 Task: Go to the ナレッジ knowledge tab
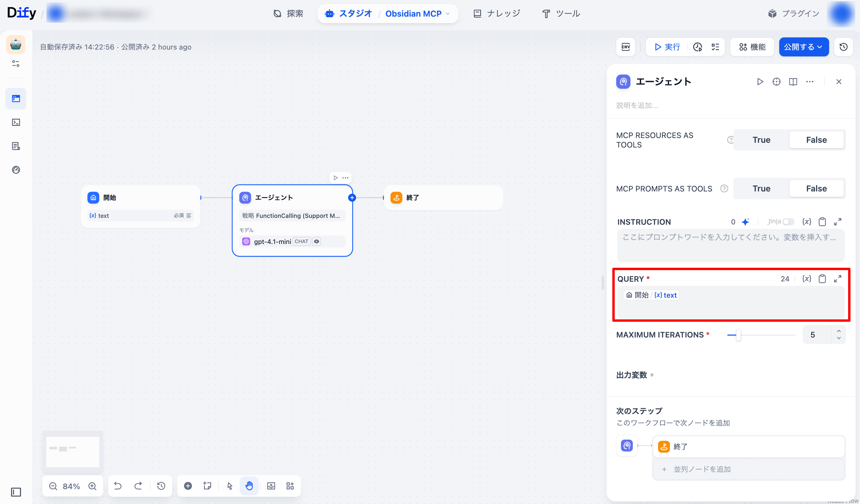coord(497,14)
